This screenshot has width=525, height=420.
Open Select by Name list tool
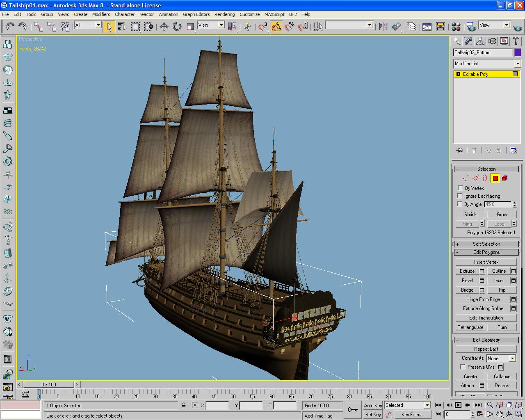(x=122, y=27)
